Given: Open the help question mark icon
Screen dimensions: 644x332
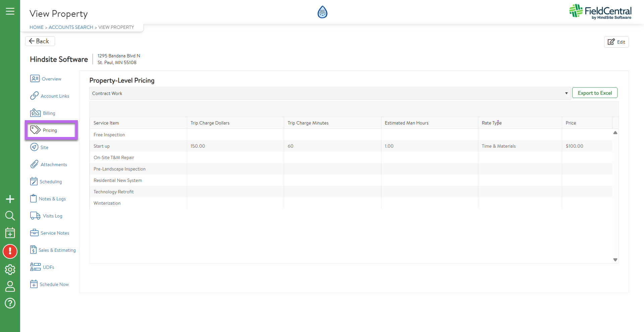Looking at the screenshot, I should (x=10, y=303).
